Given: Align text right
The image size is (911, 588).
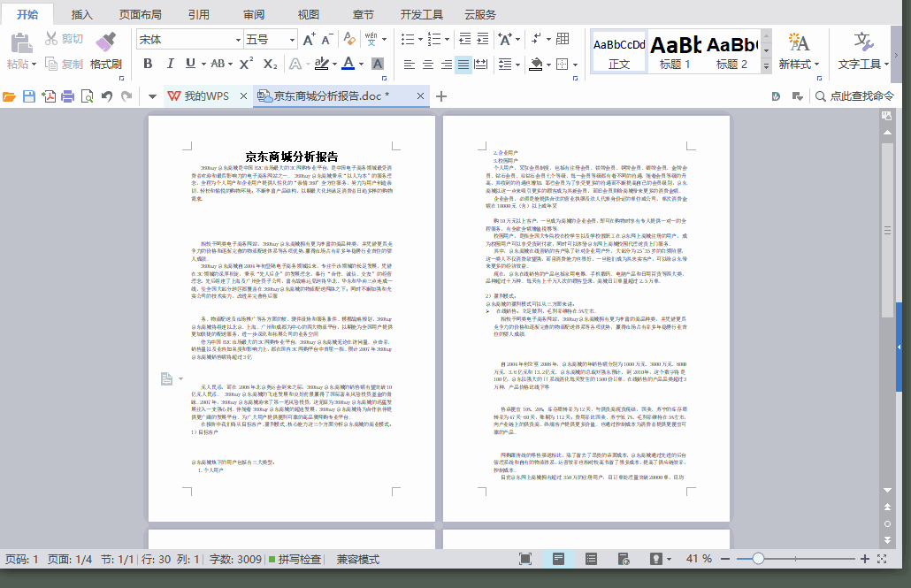Looking at the screenshot, I should pos(446,64).
